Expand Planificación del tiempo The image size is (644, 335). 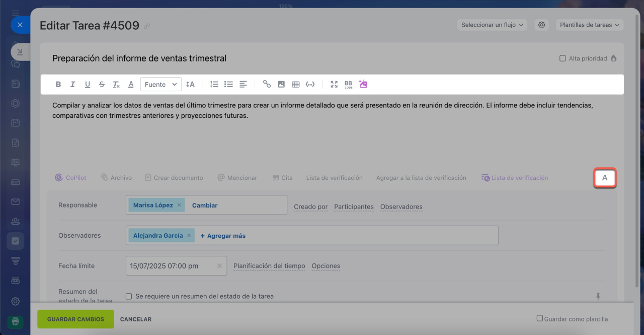click(269, 266)
